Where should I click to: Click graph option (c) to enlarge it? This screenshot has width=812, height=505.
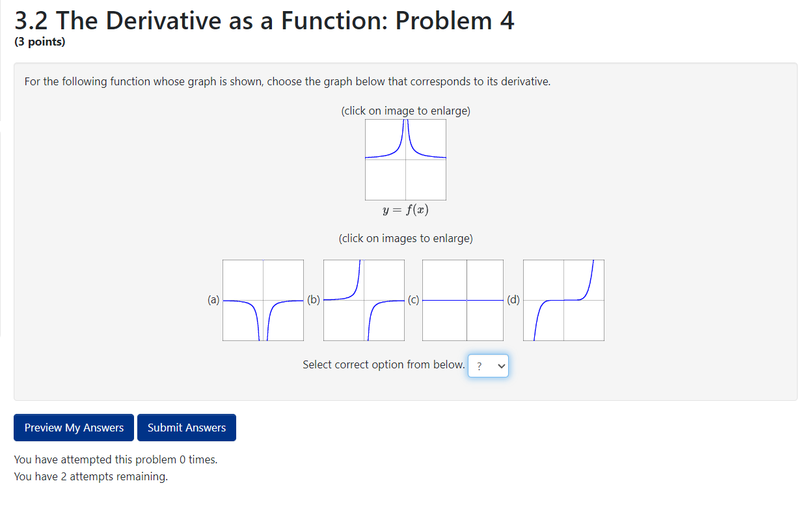coord(463,299)
